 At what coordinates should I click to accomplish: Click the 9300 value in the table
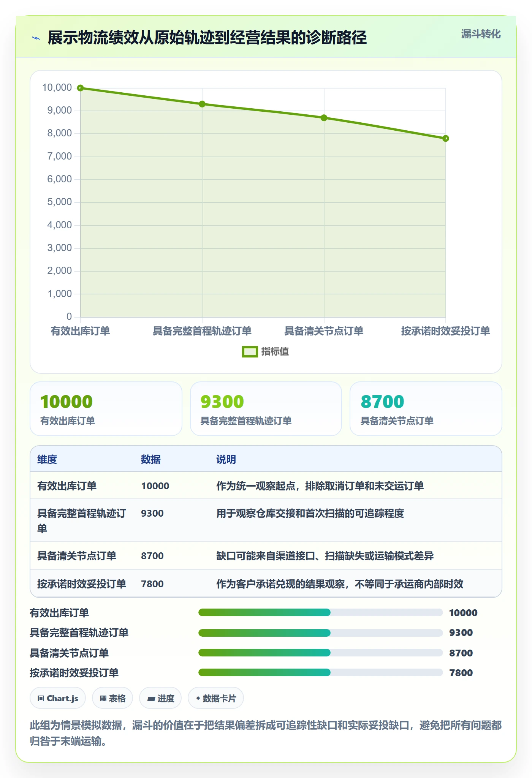click(x=152, y=513)
